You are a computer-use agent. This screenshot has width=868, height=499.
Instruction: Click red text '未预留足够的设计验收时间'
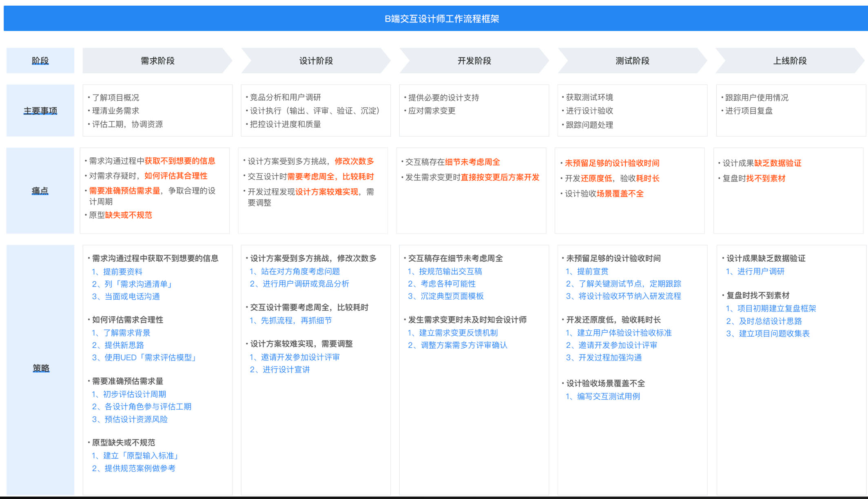[612, 163]
